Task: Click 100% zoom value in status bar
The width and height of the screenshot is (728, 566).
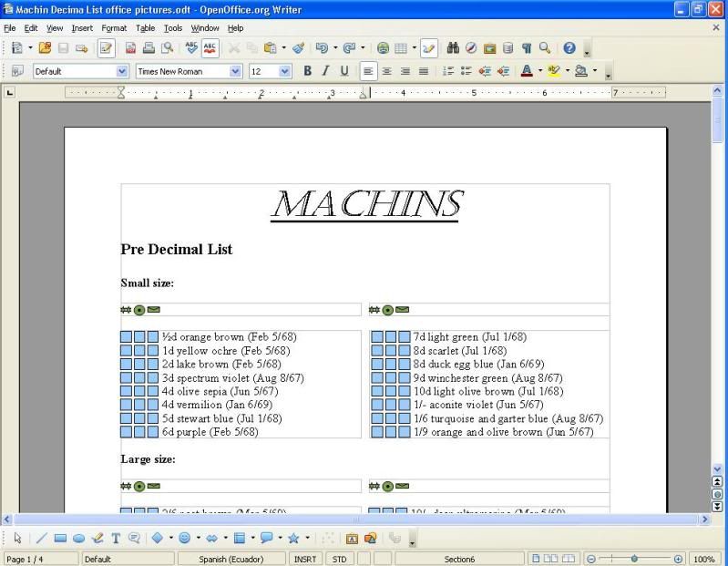Action: point(704,559)
